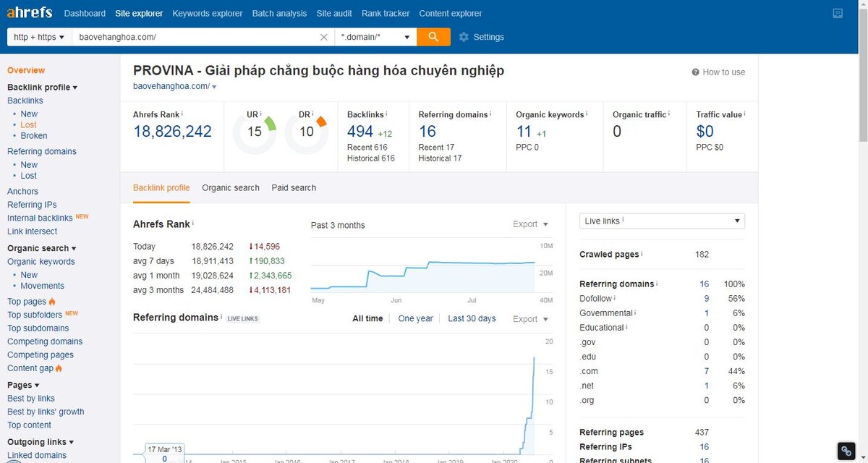This screenshot has width=868, height=463.
Task: Open Site audit from the top menu
Action: tap(334, 13)
